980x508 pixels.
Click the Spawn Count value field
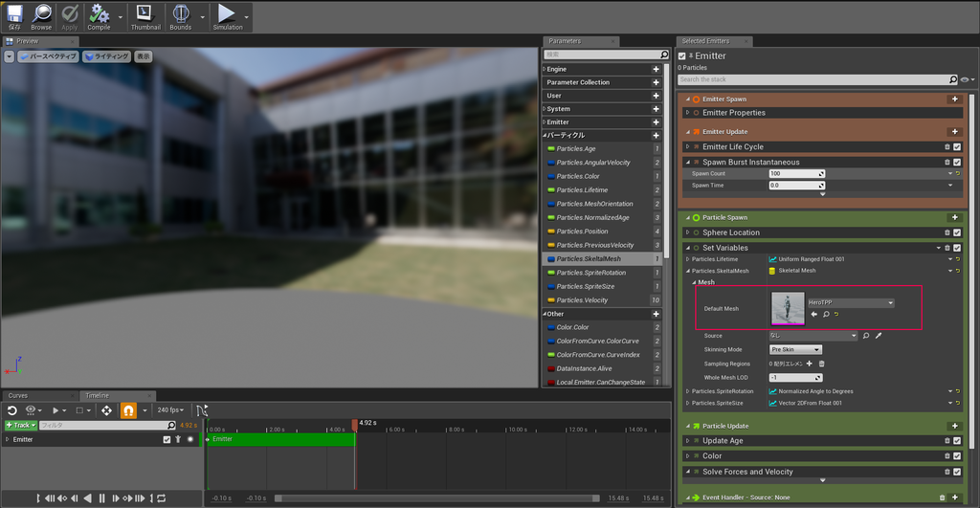click(x=797, y=174)
